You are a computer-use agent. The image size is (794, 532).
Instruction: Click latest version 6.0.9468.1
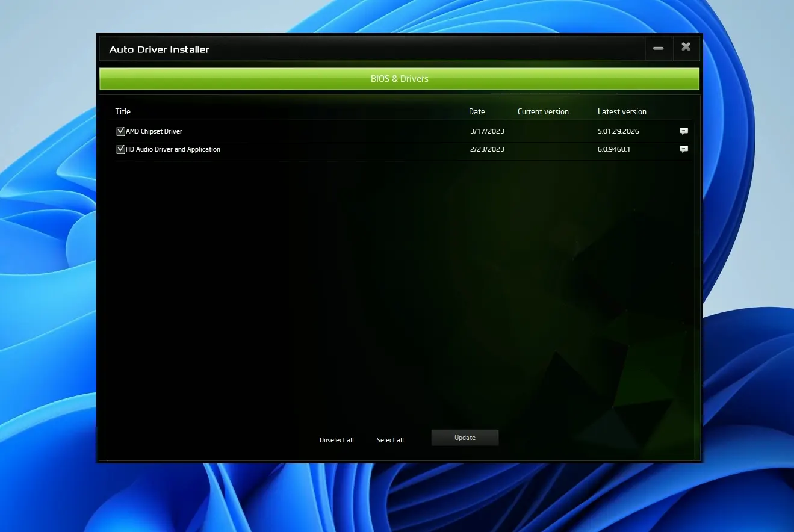click(x=614, y=149)
